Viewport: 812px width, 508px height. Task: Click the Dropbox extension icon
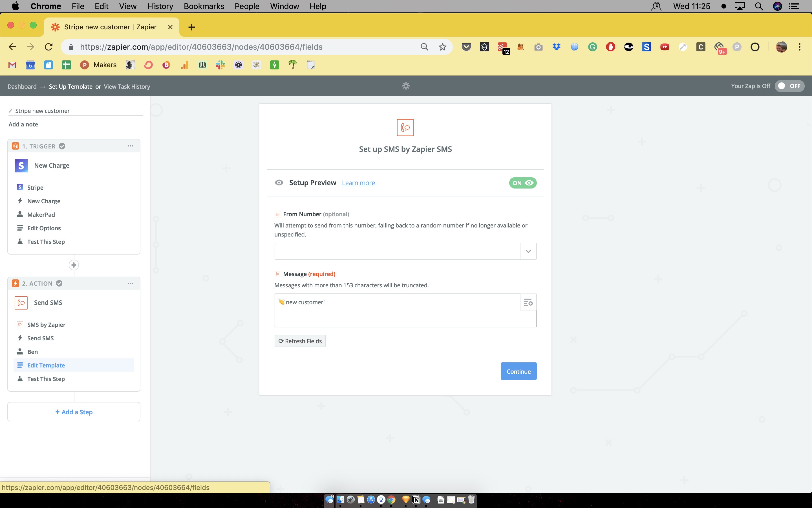[x=556, y=47]
